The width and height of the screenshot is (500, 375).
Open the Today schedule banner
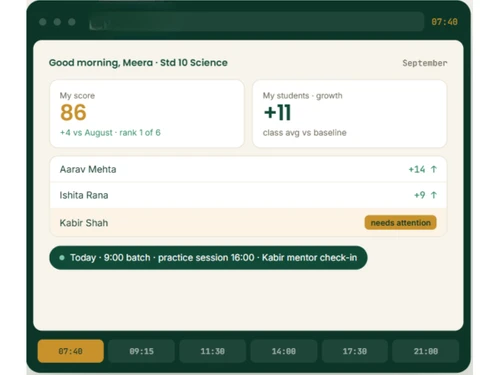click(x=208, y=258)
